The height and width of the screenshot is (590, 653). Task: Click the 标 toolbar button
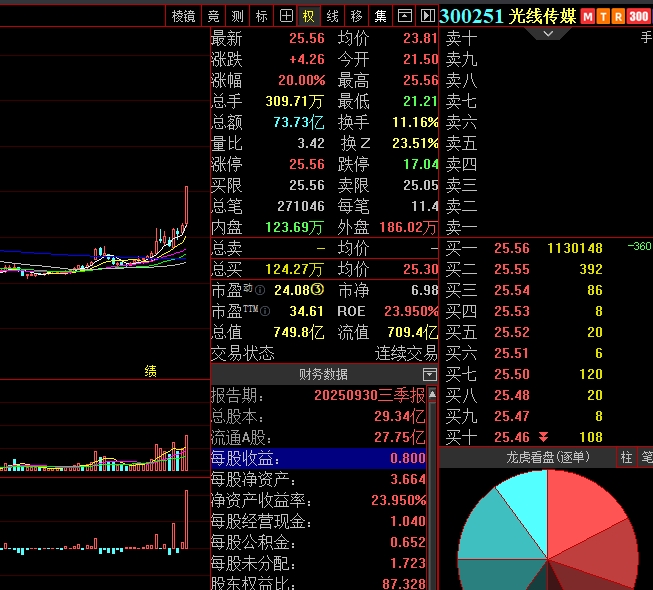coord(261,16)
